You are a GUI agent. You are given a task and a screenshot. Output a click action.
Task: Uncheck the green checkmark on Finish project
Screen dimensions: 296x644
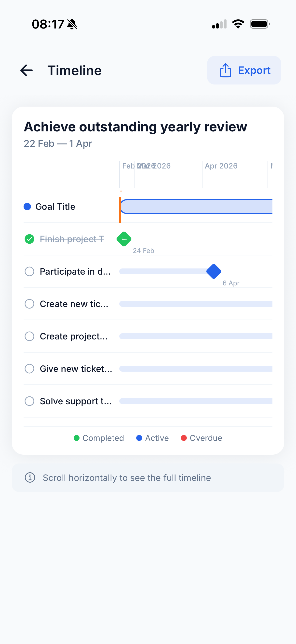[x=29, y=239]
